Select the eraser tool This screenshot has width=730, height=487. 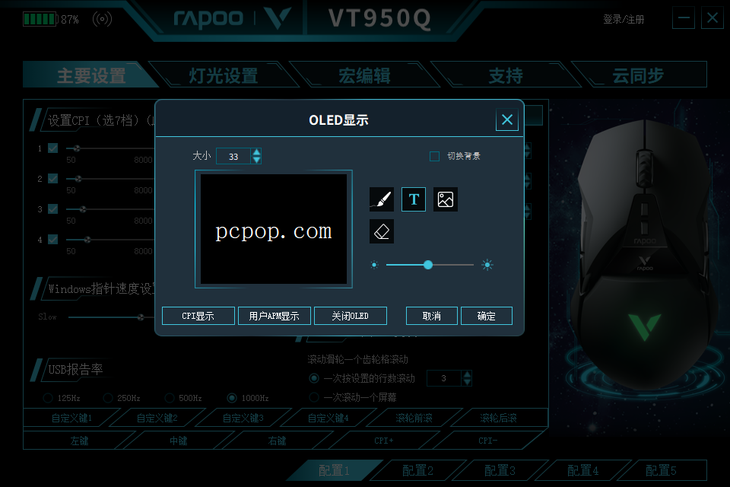381,231
